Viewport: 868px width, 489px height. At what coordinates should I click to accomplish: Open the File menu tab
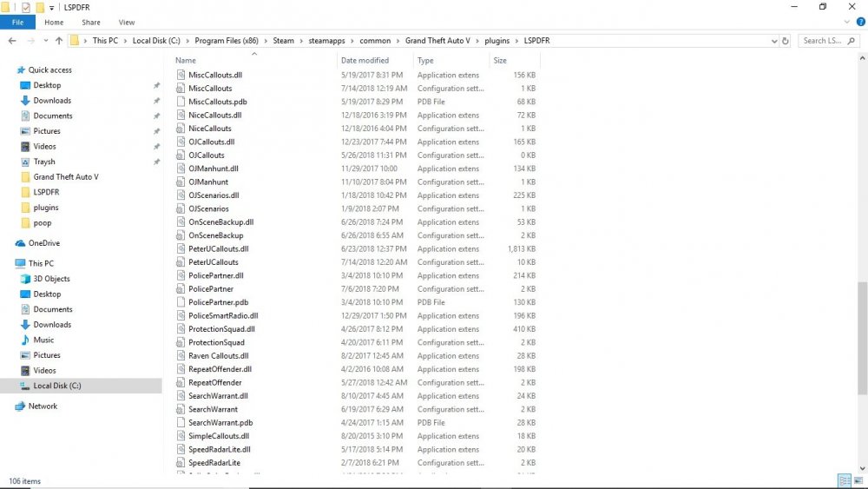click(x=17, y=23)
